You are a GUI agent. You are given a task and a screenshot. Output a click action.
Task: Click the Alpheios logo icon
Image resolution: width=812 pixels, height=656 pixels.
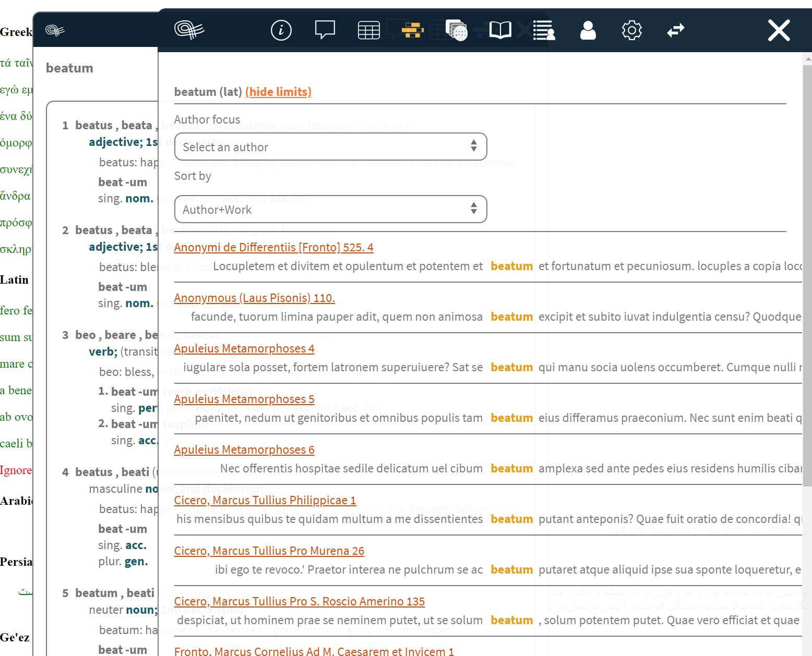(x=190, y=30)
